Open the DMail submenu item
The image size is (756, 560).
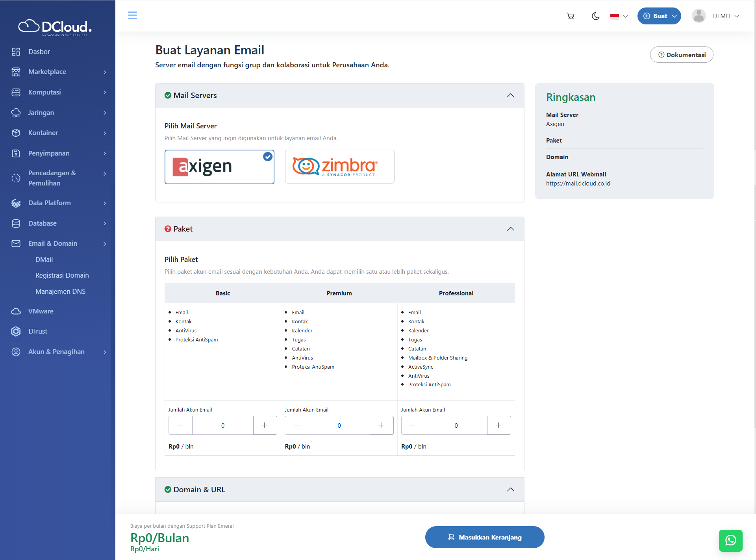44,260
